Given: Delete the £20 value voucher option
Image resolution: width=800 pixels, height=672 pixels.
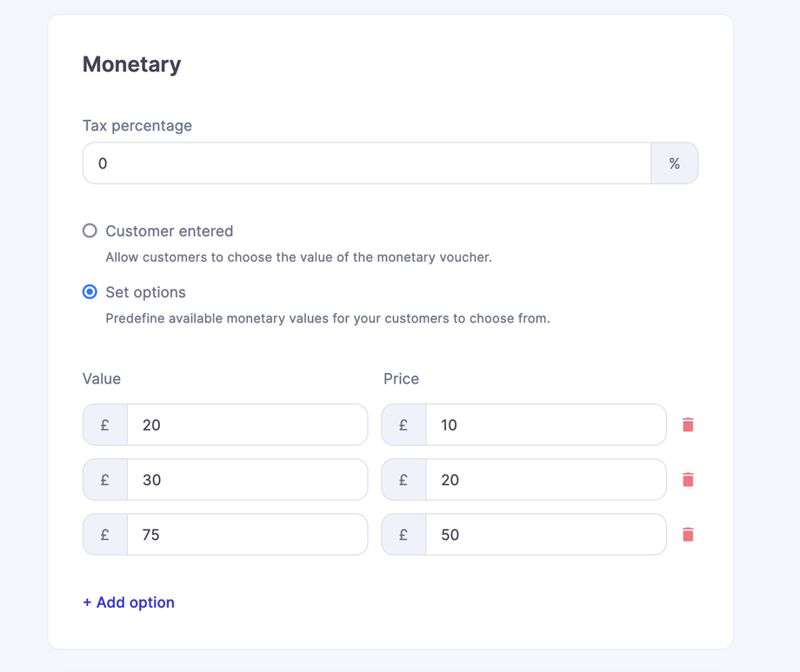Looking at the screenshot, I should tap(688, 425).
